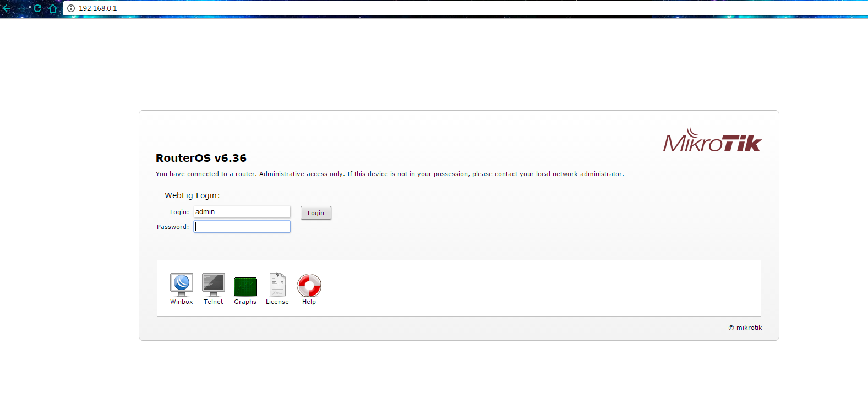The image size is (868, 409).
Task: Open the Winbox download icon
Action: (182, 285)
